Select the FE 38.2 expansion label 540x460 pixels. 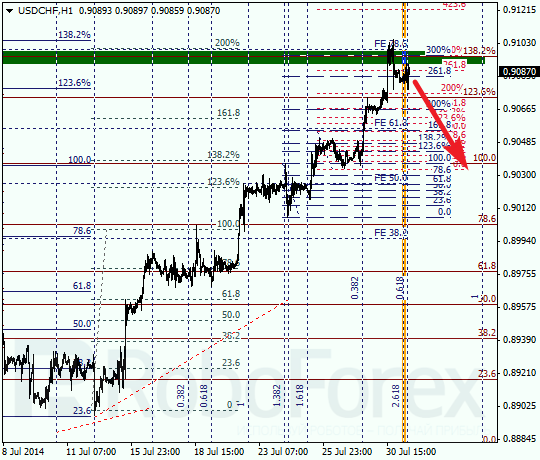(391, 233)
